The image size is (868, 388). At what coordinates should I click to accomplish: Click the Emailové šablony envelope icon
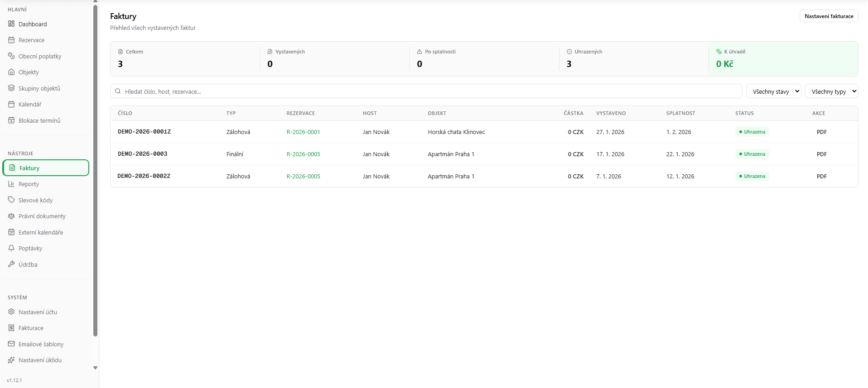tap(11, 344)
